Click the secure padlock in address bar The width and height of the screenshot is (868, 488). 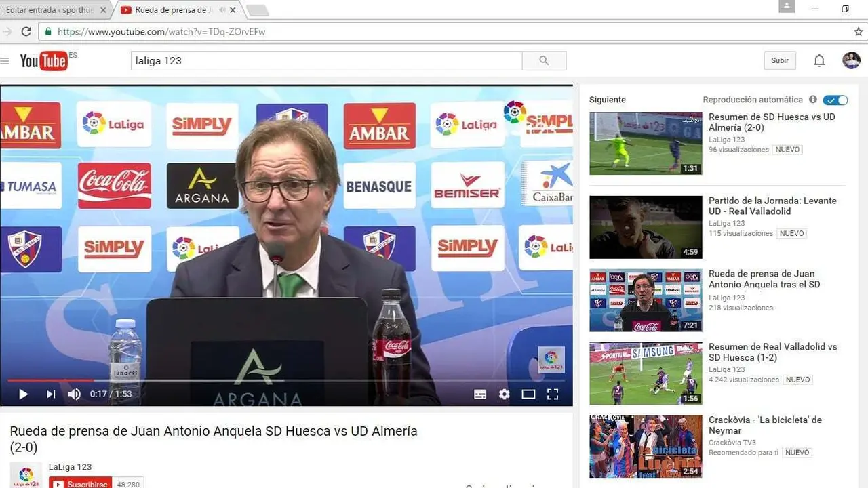point(48,32)
